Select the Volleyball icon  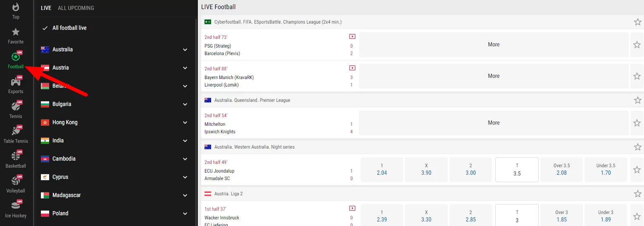pyautogui.click(x=16, y=181)
